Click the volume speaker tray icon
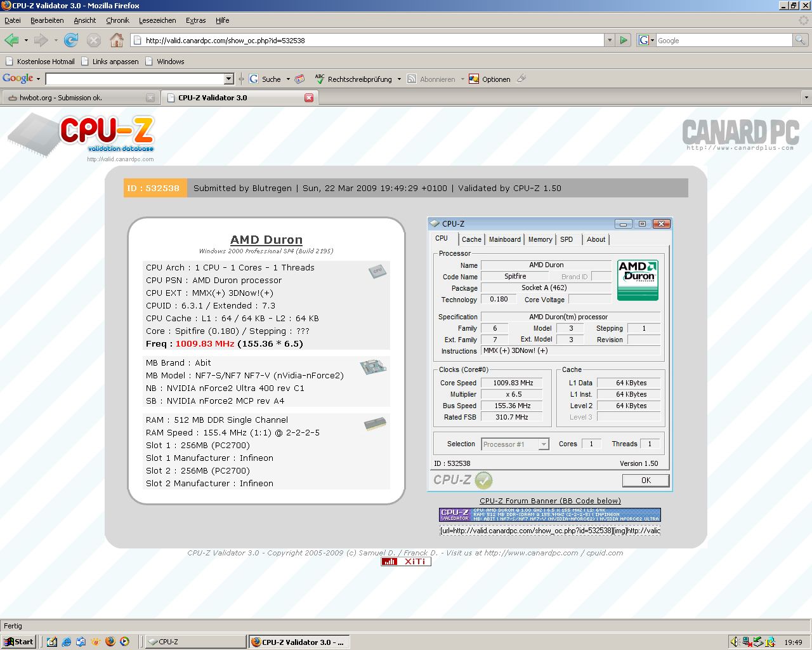 [x=735, y=642]
